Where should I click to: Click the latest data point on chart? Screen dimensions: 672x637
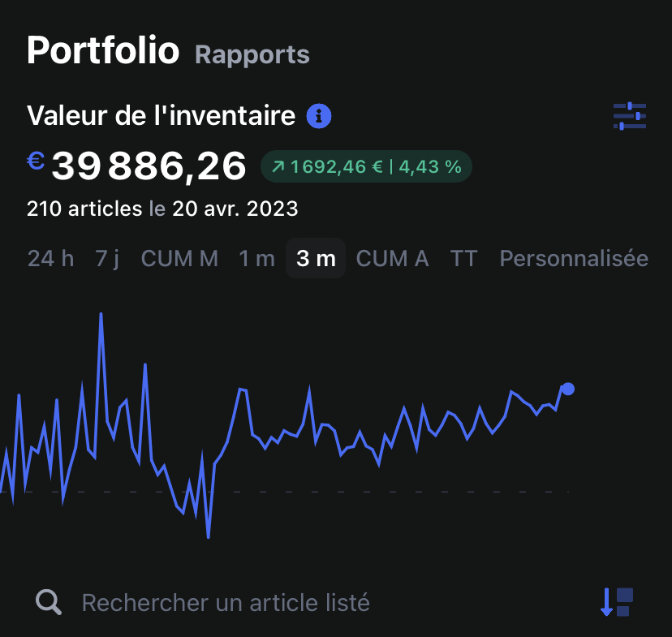(568, 389)
